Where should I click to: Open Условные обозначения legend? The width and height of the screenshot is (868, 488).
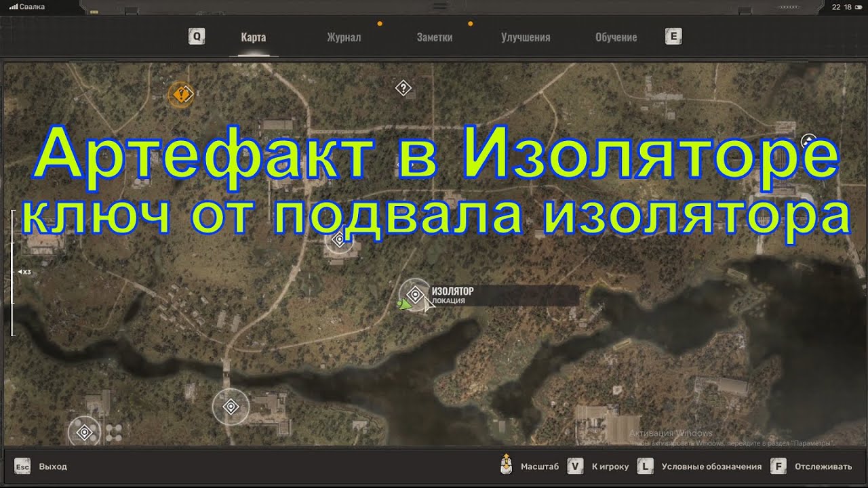coord(711,466)
